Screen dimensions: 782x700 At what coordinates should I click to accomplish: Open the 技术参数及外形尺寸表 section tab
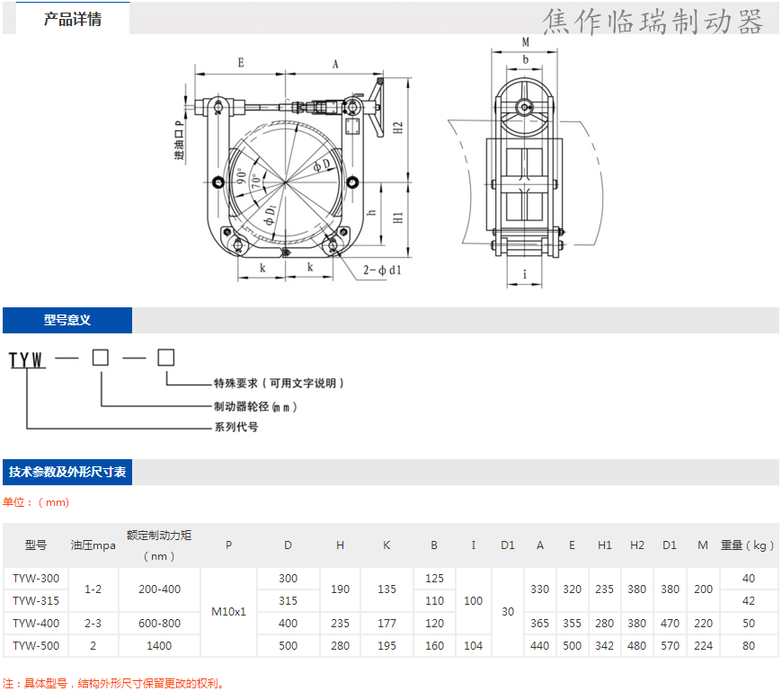[x=67, y=472]
